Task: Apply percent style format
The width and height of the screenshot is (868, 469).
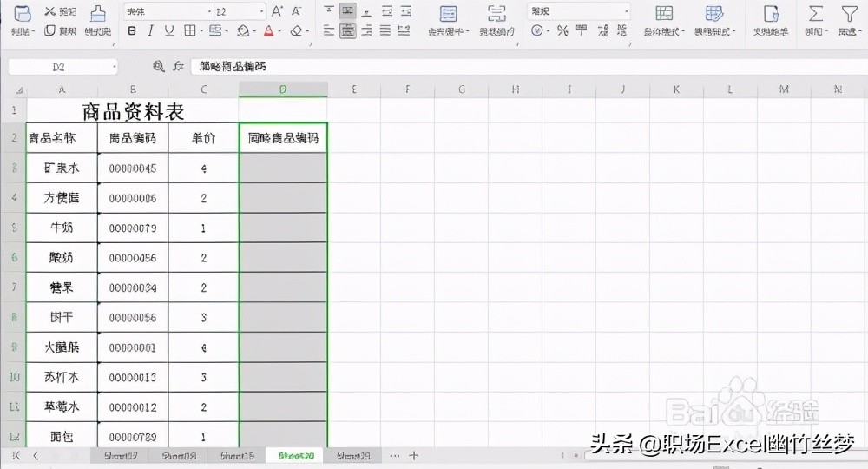Action: [562, 31]
